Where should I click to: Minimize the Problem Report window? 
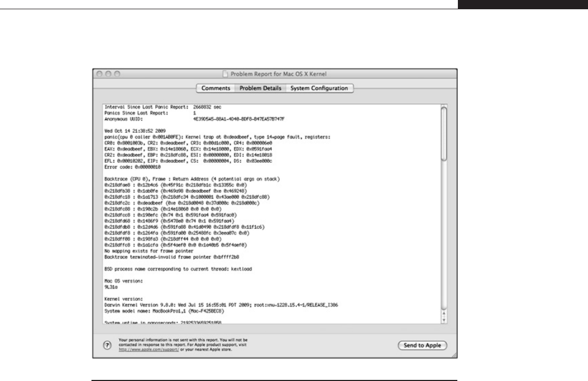coord(108,74)
